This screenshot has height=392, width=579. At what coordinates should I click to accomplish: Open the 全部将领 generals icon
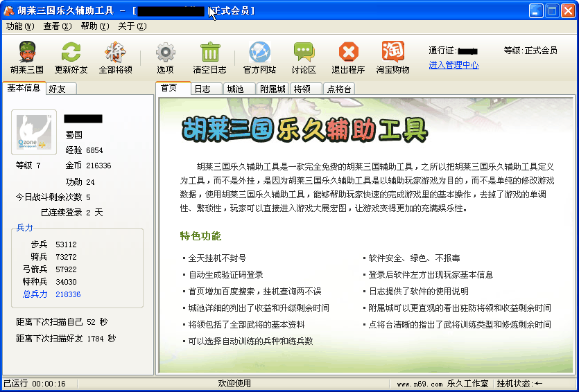(x=115, y=57)
